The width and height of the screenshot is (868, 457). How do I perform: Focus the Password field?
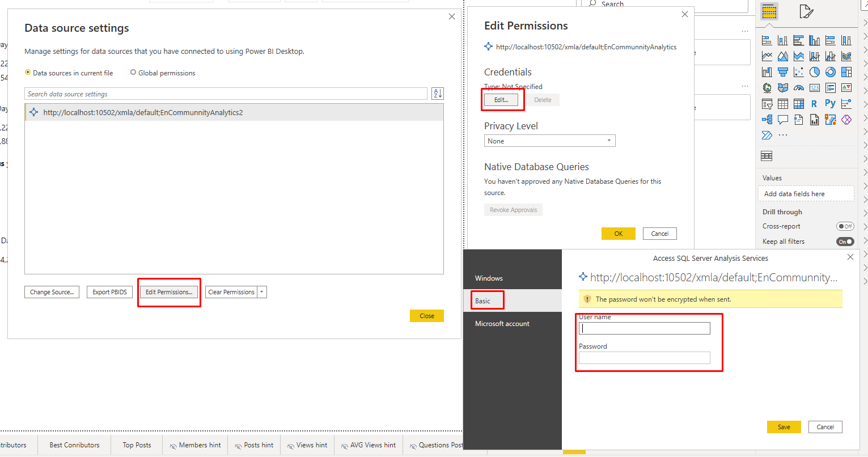point(645,357)
